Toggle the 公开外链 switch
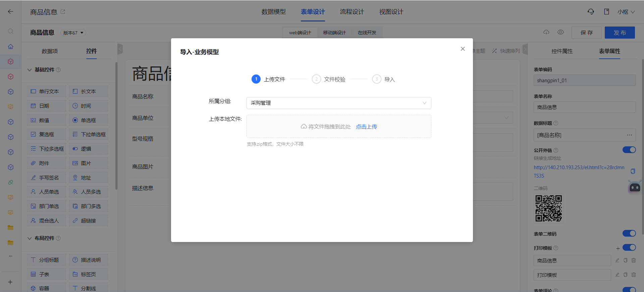The height and width of the screenshot is (292, 644). [629, 150]
